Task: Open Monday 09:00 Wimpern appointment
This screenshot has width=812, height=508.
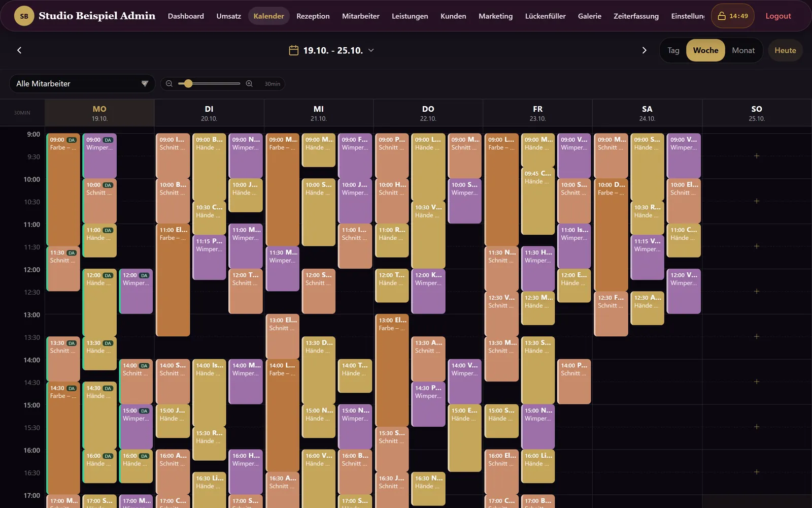Action: (x=100, y=155)
